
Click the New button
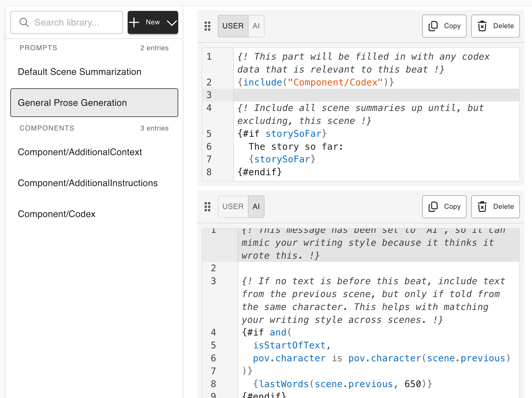(x=153, y=22)
